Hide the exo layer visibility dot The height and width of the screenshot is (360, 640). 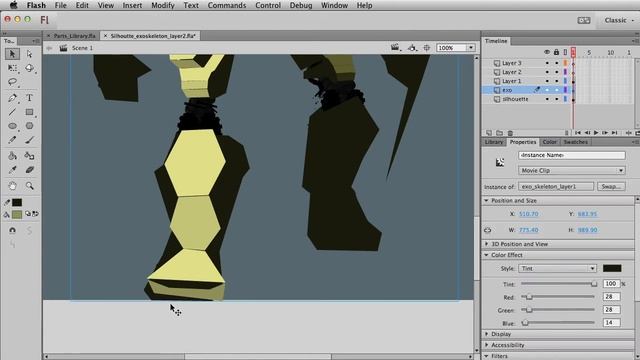click(547, 90)
